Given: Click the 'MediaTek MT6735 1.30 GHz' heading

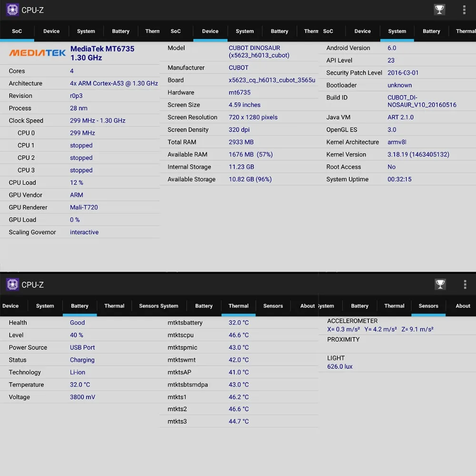Looking at the screenshot, I should (102, 53).
